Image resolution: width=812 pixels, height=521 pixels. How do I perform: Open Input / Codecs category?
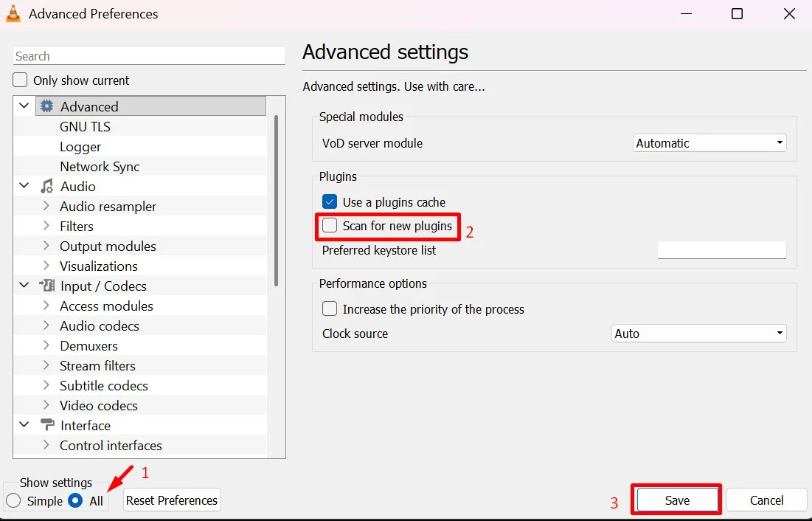click(103, 286)
